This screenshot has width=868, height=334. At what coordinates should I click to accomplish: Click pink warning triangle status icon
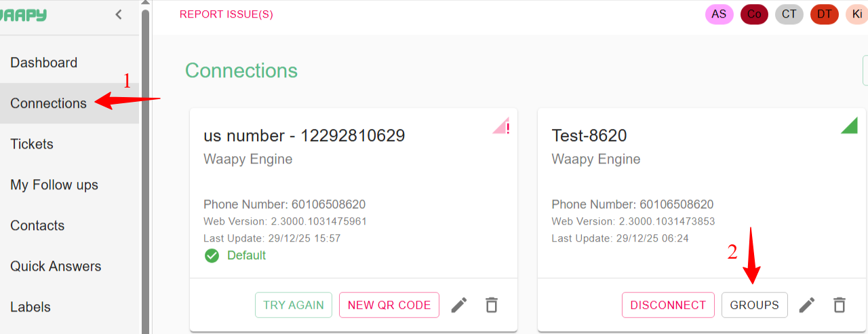tap(502, 127)
